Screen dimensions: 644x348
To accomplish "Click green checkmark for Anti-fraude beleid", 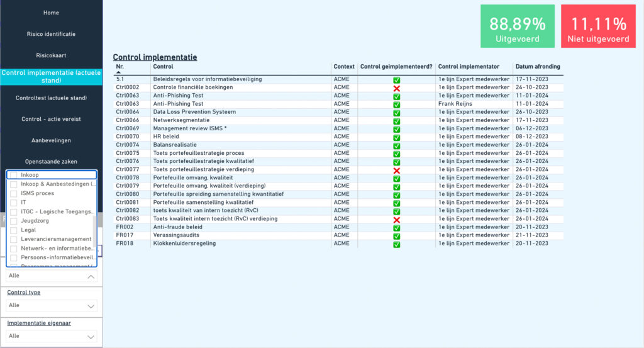I will tap(396, 228).
